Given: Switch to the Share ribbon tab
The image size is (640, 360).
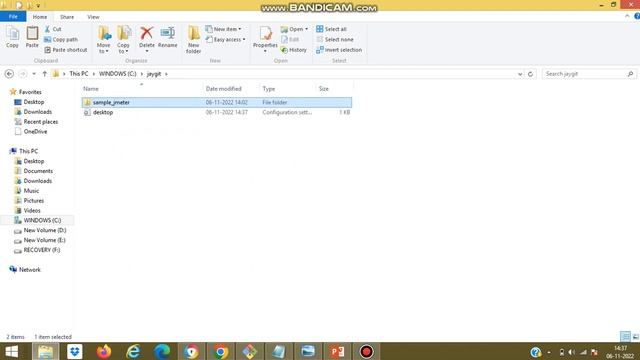Looking at the screenshot, I should [x=67, y=17].
